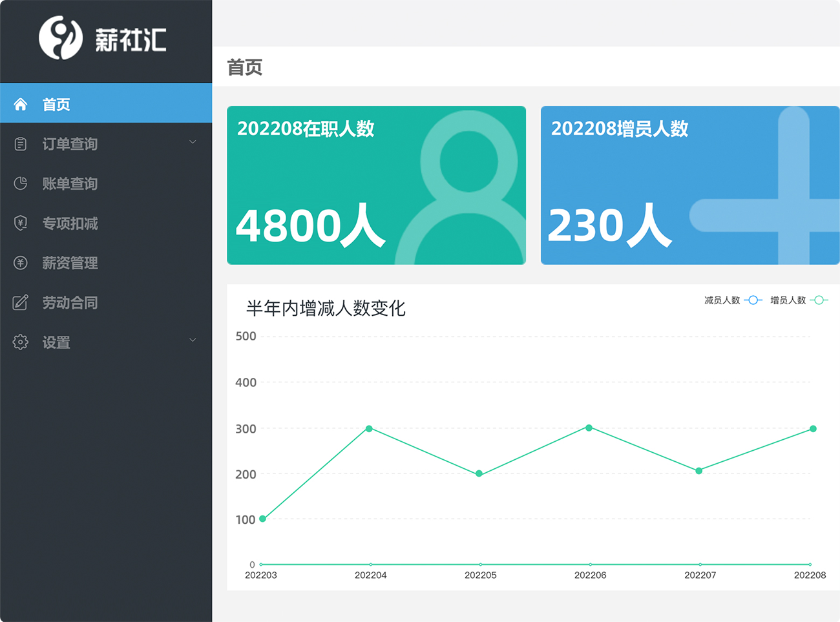
Task: Expand the 设置 submenu chevron
Action: point(193,340)
